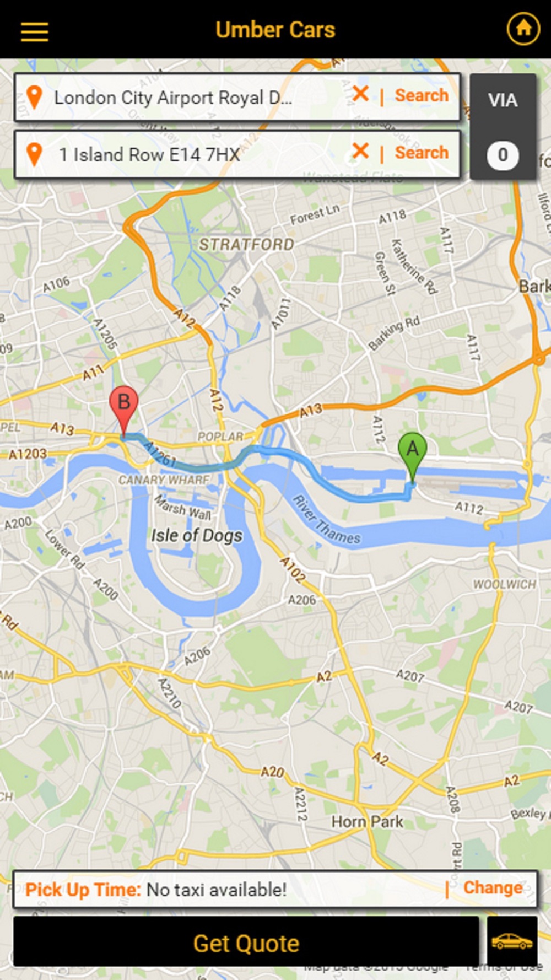Clear the 1 Island Row destination field
Screen dimensions: 551x980
click(x=360, y=151)
